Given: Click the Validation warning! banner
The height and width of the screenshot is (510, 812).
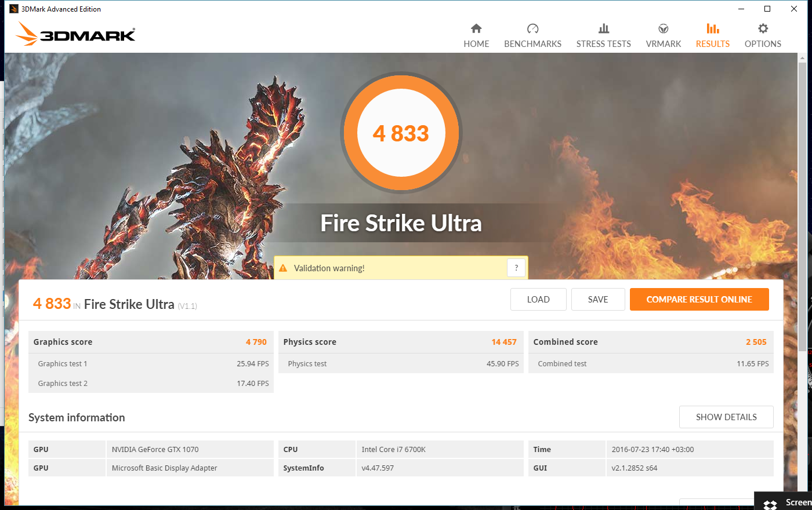Looking at the screenshot, I should (x=401, y=268).
